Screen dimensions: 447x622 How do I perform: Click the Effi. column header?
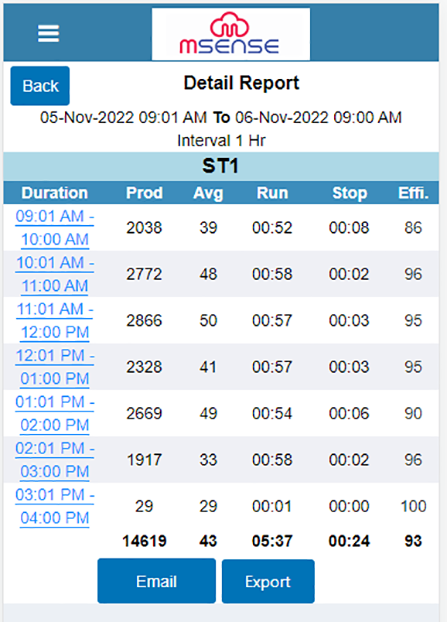click(413, 193)
